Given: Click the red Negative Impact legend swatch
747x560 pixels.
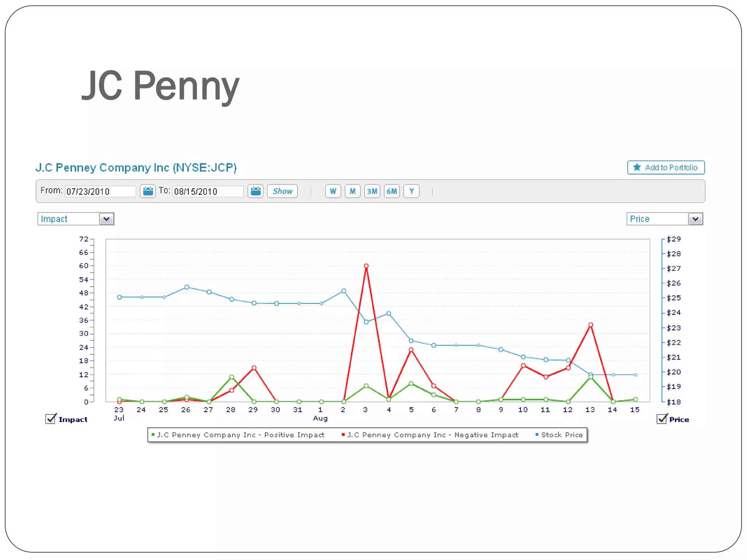Looking at the screenshot, I should 343,435.
